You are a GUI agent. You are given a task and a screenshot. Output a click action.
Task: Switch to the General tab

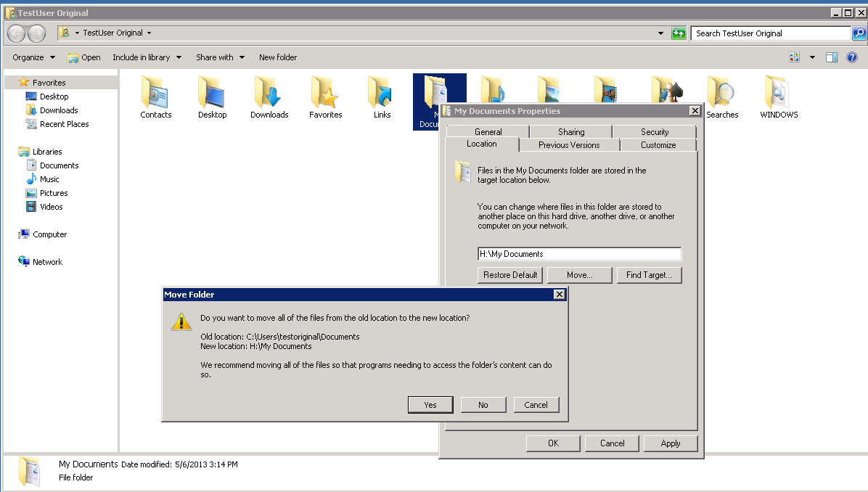click(x=488, y=132)
